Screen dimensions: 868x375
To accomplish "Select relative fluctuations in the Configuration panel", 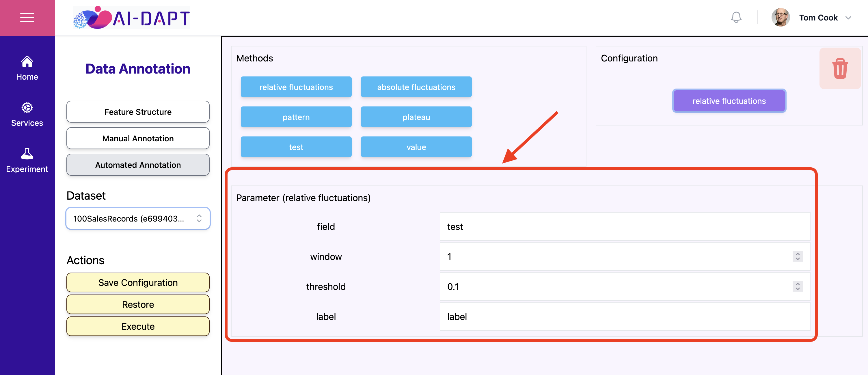I will 729,101.
